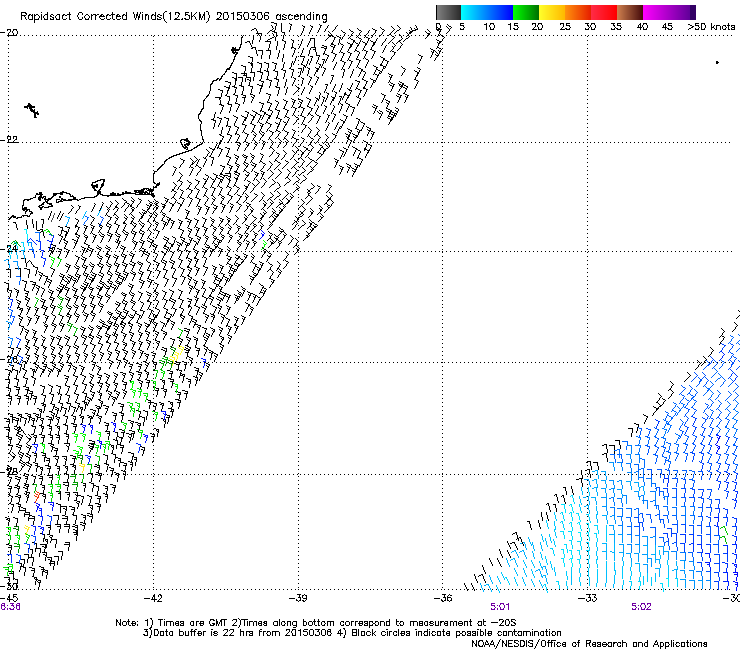Viewport: 740px width, 650px height.
Task: Select the '10' label under color bar
Action: (489, 27)
